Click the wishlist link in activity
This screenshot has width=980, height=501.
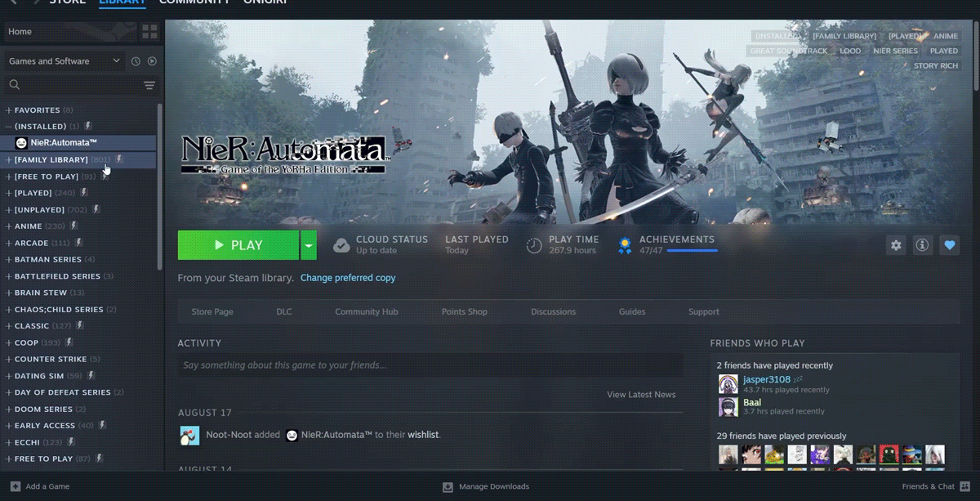coord(423,435)
